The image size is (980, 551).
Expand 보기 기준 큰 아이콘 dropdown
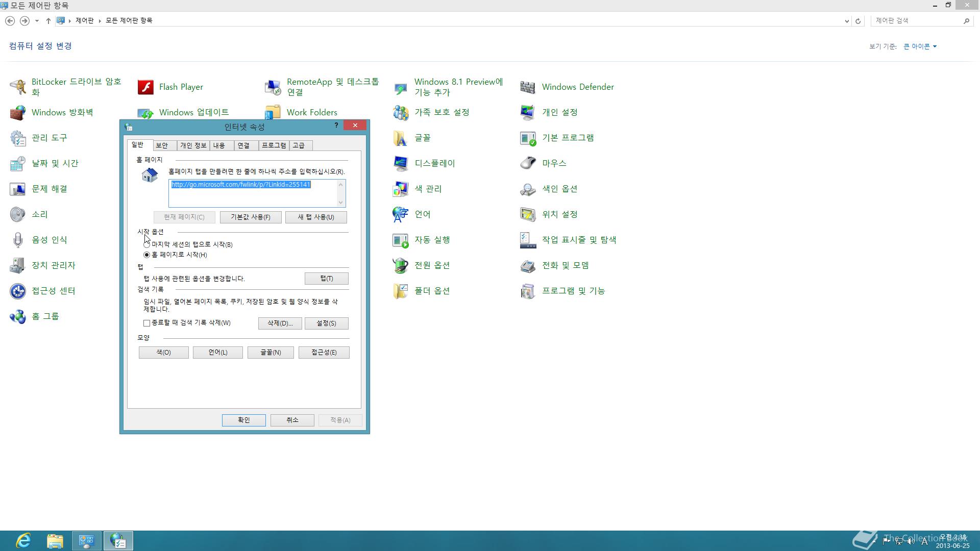pyautogui.click(x=920, y=46)
